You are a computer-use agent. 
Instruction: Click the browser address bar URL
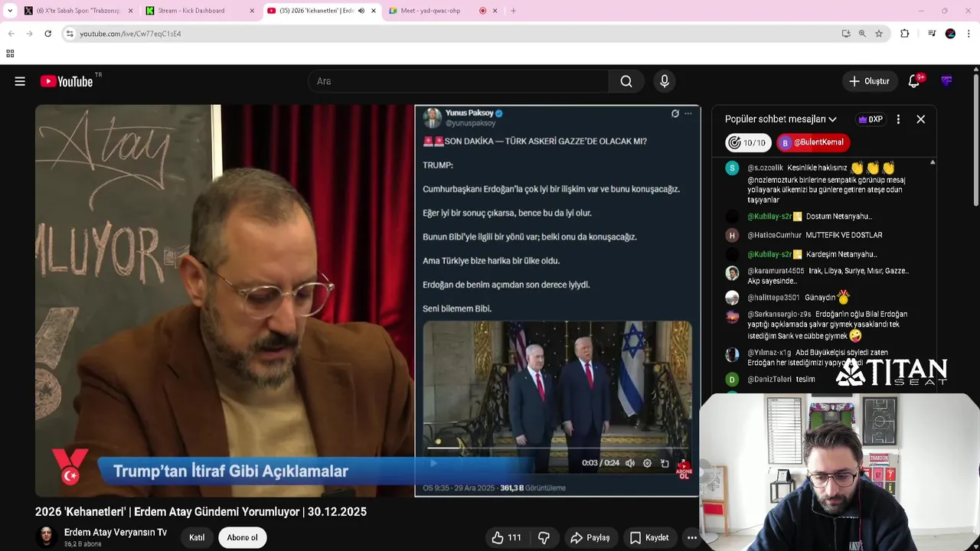click(x=130, y=34)
